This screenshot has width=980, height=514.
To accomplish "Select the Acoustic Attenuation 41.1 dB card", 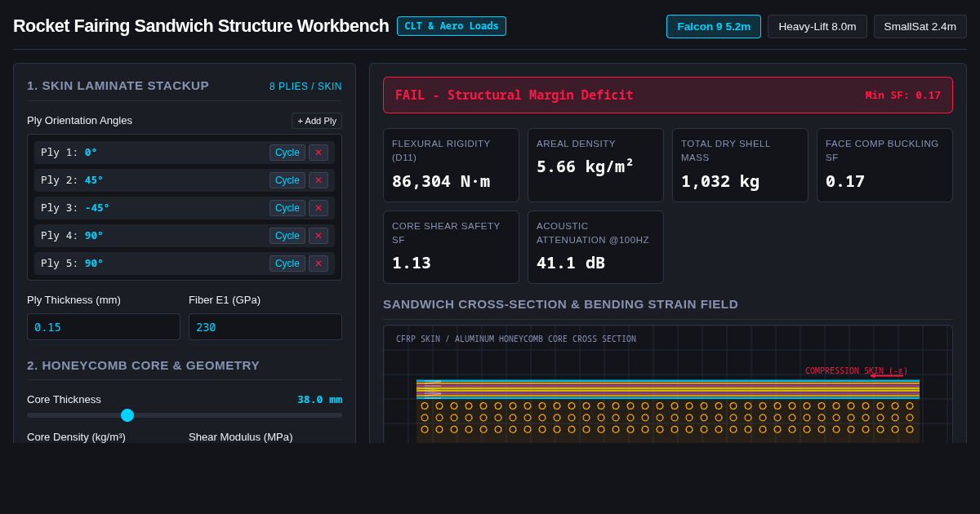I will [595, 247].
